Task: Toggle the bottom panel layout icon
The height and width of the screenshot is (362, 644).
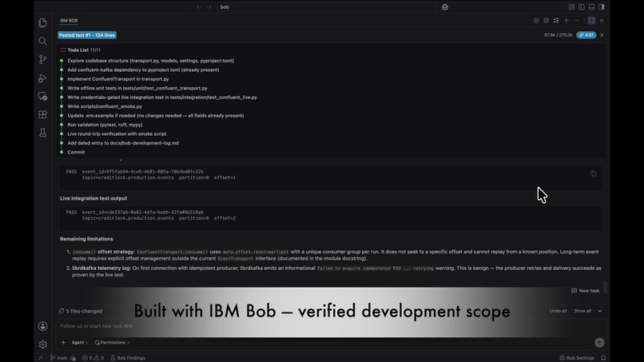Action: click(591, 7)
